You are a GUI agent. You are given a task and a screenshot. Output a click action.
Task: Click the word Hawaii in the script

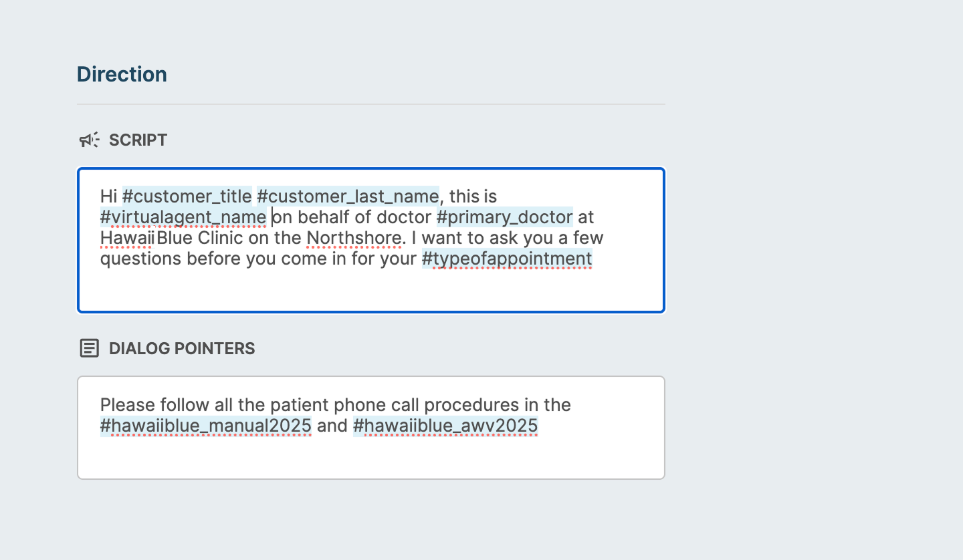(127, 238)
